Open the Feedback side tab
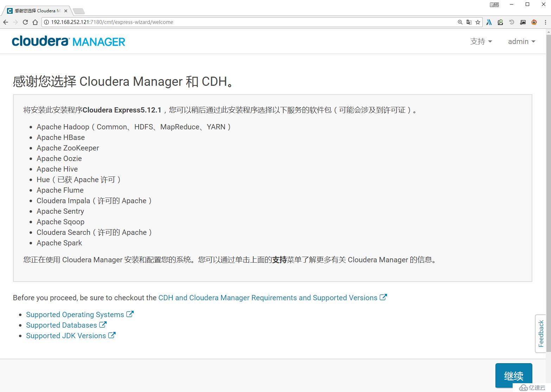Image resolution: width=551 pixels, height=392 pixels. pyautogui.click(x=541, y=333)
